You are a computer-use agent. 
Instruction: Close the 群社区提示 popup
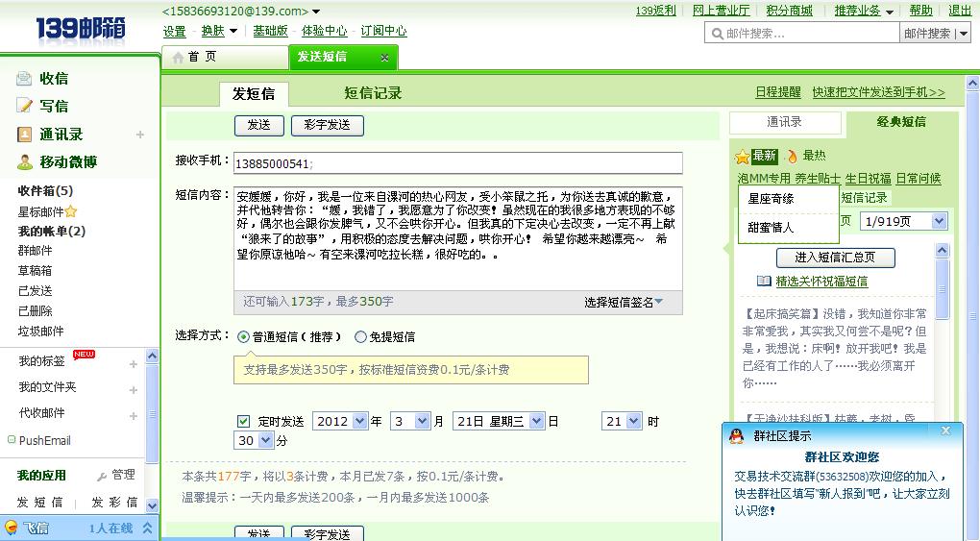coord(945,430)
